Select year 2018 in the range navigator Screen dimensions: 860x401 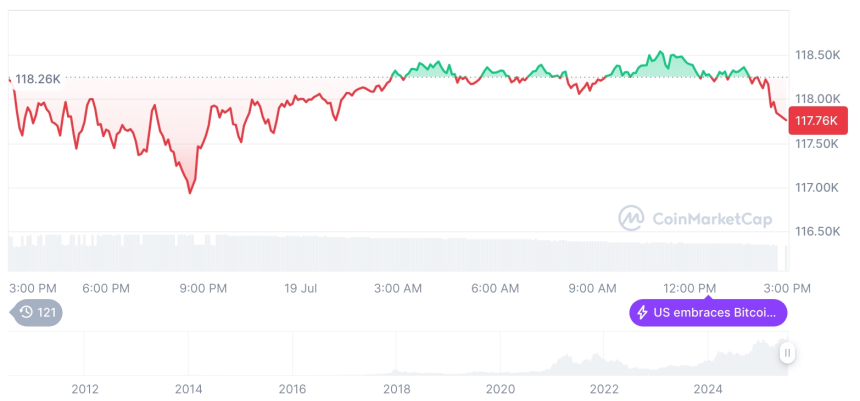click(396, 388)
